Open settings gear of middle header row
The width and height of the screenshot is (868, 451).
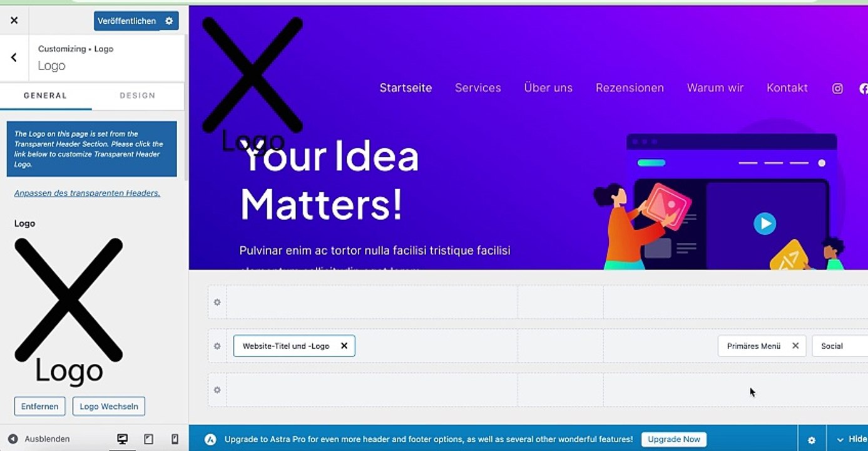(x=217, y=346)
